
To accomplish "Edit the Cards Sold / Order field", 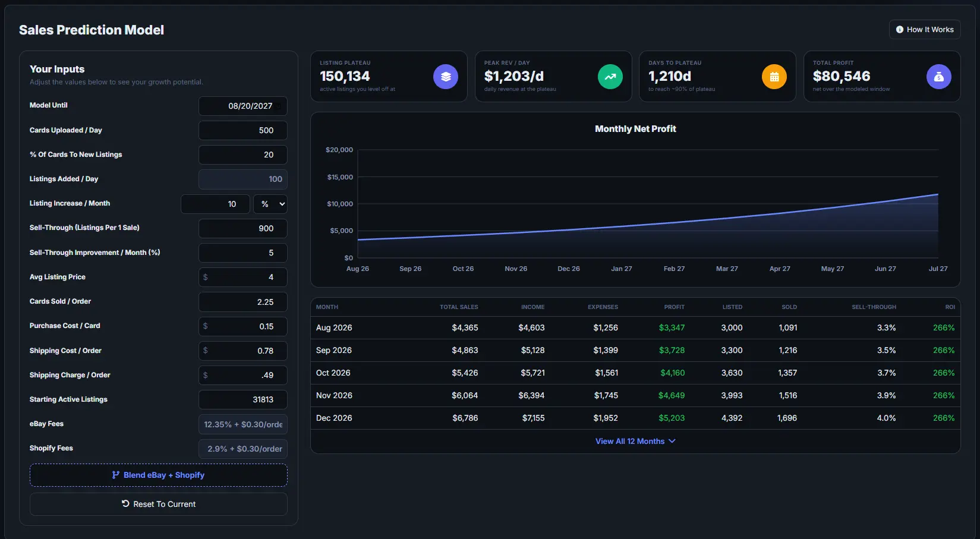I will click(x=243, y=302).
